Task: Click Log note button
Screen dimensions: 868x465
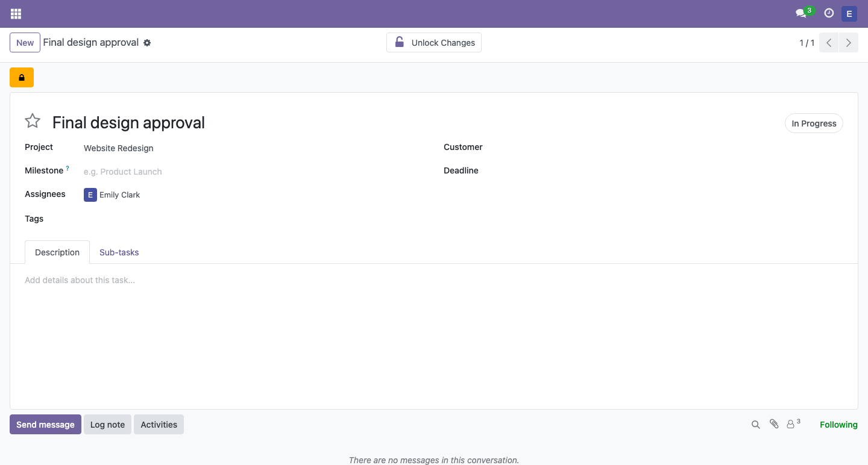Action: coord(107,424)
